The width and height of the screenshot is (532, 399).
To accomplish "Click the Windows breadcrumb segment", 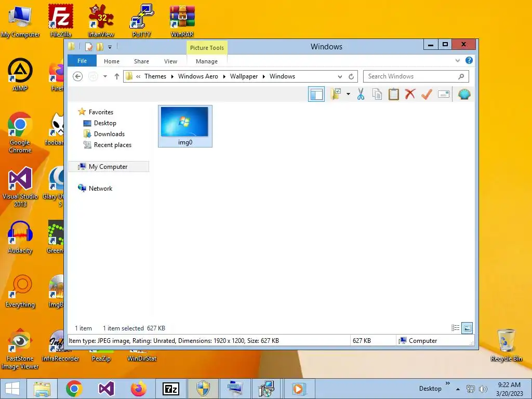I will point(282,76).
